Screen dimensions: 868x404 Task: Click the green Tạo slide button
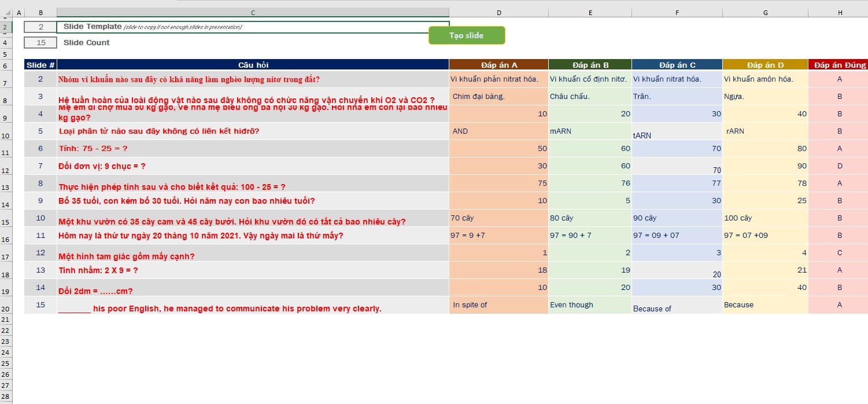[467, 35]
